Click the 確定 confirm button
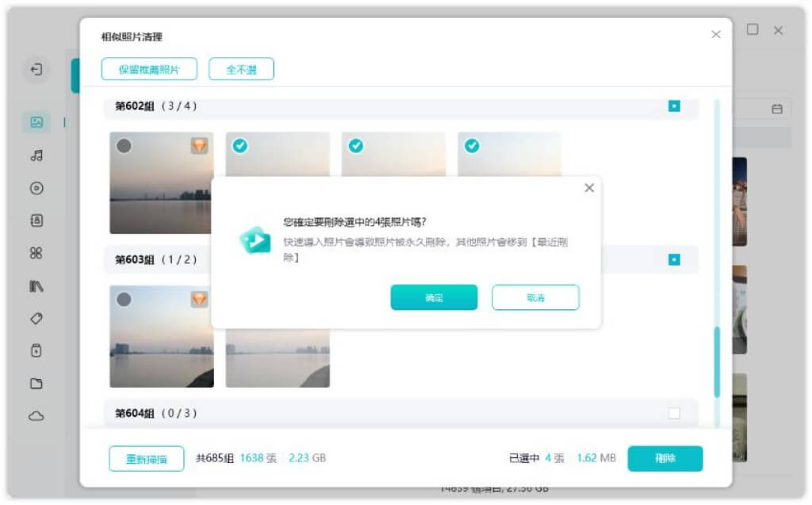Viewport: 812px width, 505px height. tap(434, 297)
